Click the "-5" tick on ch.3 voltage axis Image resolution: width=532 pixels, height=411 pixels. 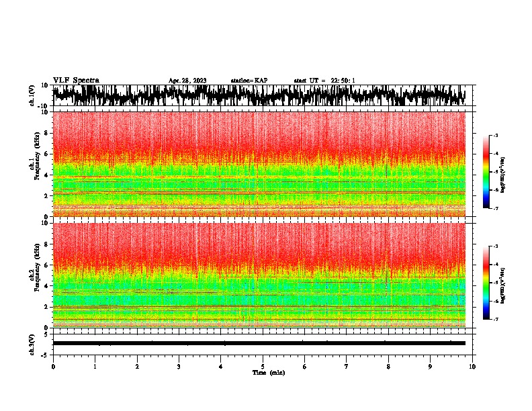pos(46,355)
